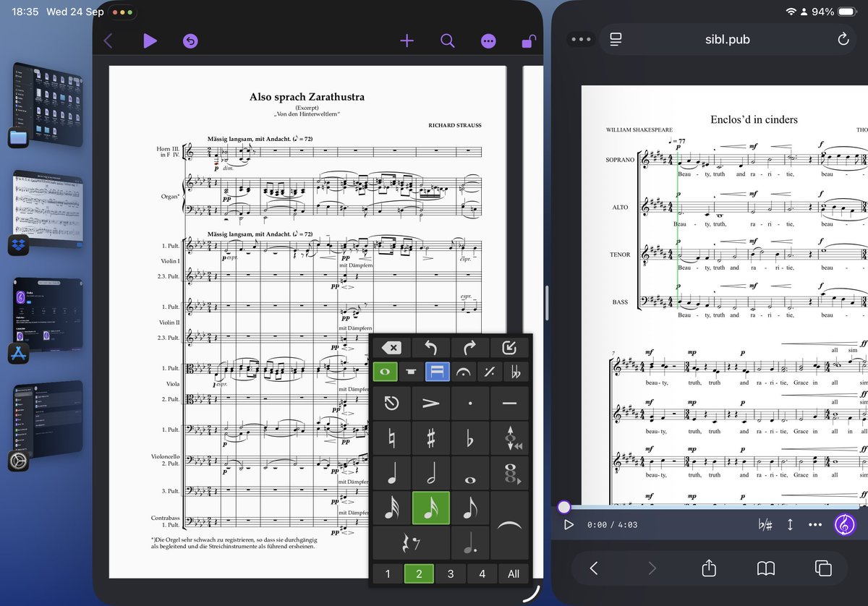Toggle the sharp accidental on keypad

430,438
